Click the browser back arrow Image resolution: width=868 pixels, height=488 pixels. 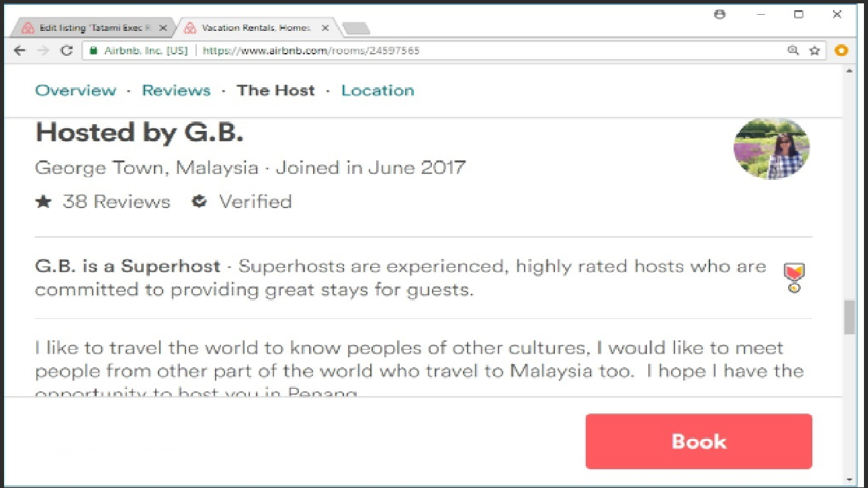click(19, 50)
